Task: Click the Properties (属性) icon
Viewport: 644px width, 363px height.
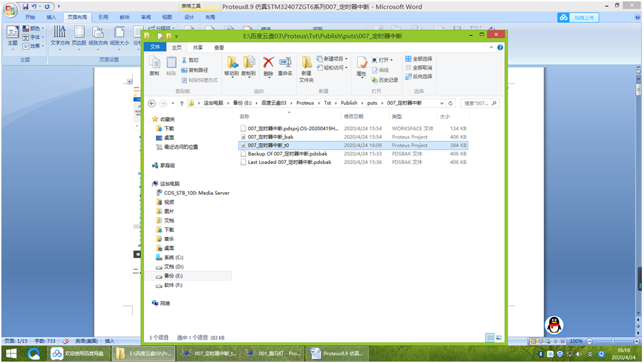Action: coord(362,63)
